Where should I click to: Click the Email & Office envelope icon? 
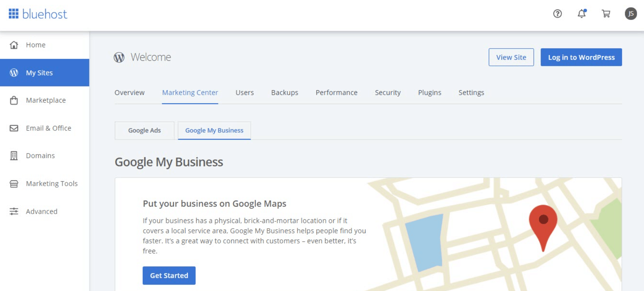point(14,128)
